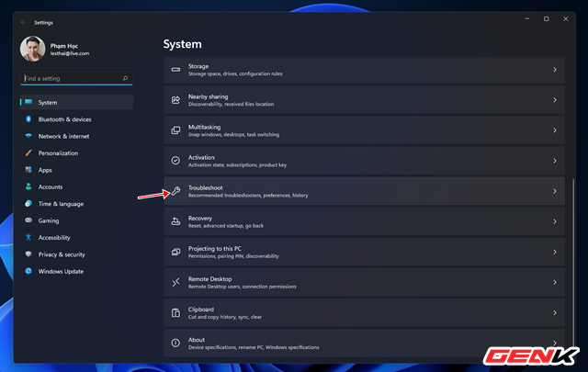Click the Network wifi icon in sidebar
Image resolution: width=588 pixels, height=372 pixels.
coord(28,136)
